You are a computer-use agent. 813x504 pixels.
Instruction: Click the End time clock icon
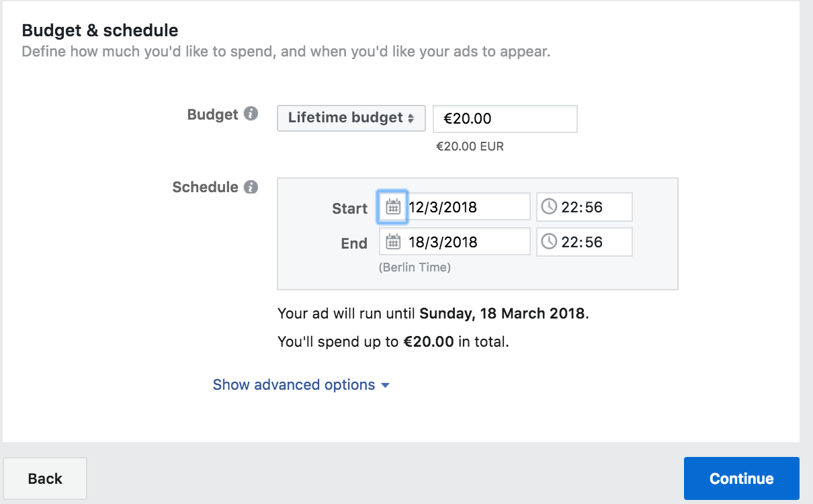coord(549,242)
